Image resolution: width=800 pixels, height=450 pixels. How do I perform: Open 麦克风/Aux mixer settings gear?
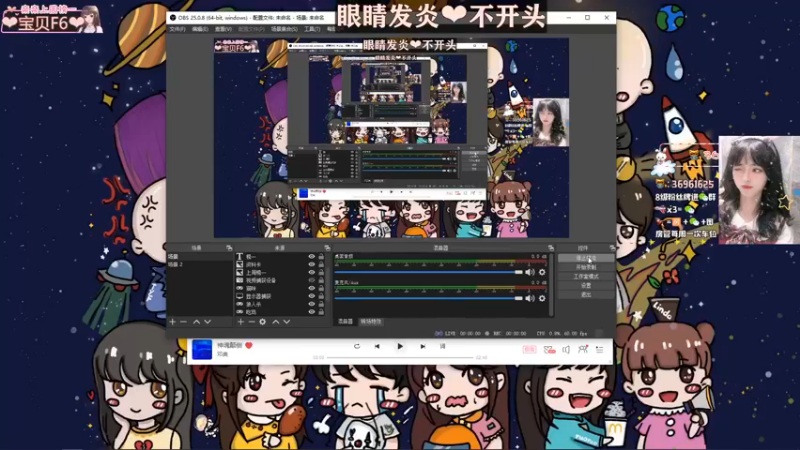point(542,298)
